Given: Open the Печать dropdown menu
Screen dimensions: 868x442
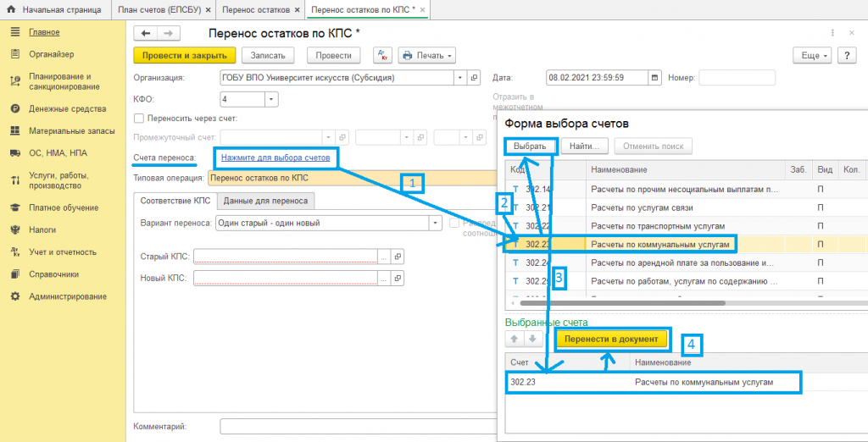Looking at the screenshot, I should (x=427, y=56).
